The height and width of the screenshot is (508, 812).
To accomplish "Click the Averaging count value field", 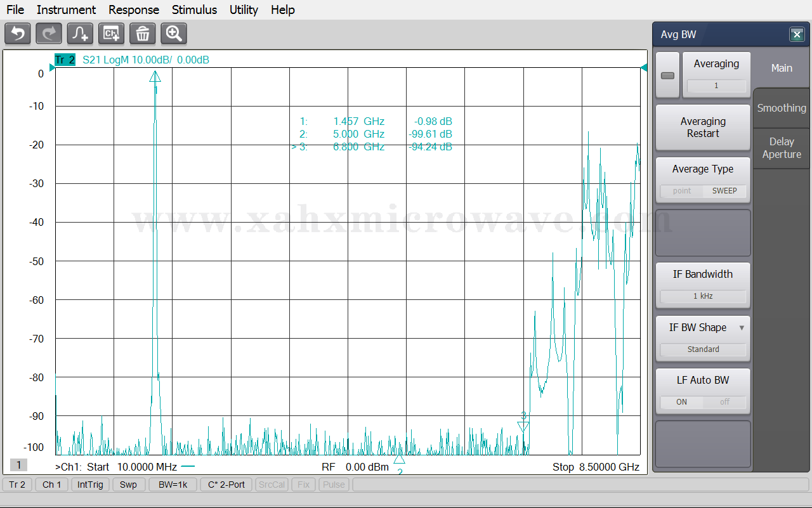I will (x=716, y=86).
